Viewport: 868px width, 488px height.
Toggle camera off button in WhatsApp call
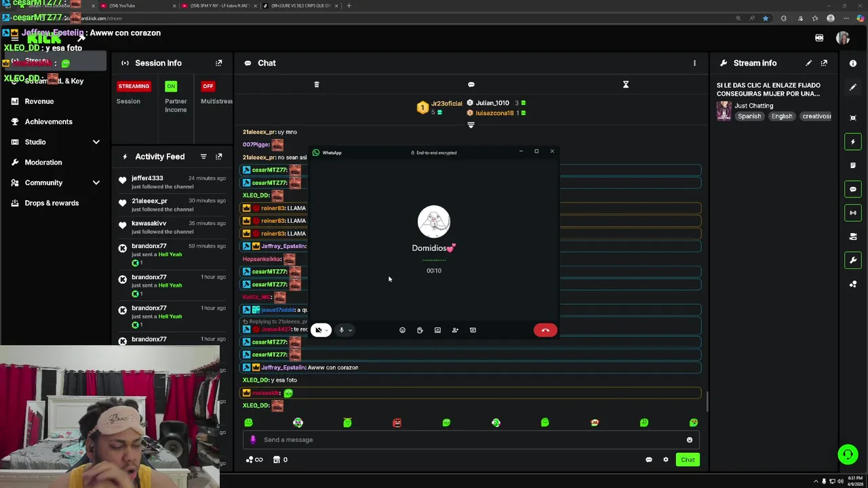pos(318,330)
